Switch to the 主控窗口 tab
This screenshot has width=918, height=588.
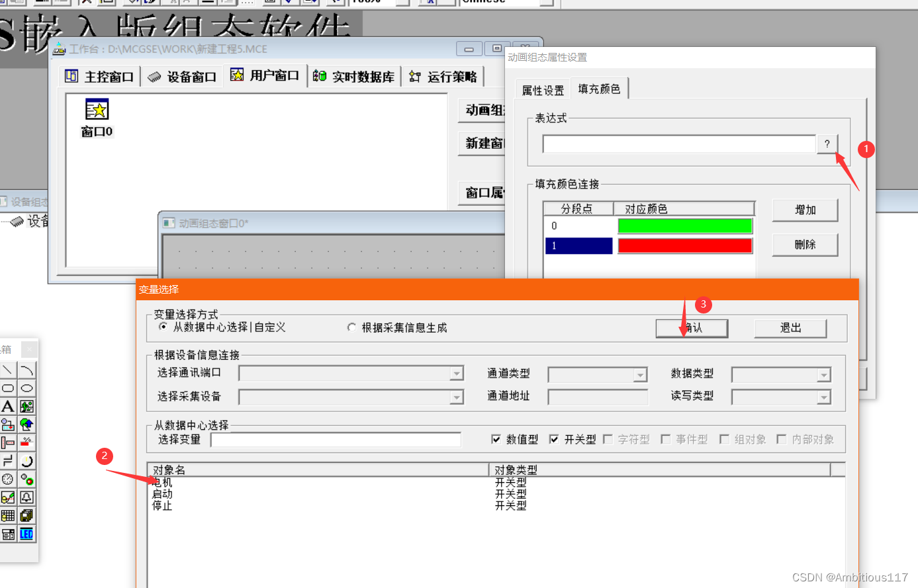coord(99,77)
